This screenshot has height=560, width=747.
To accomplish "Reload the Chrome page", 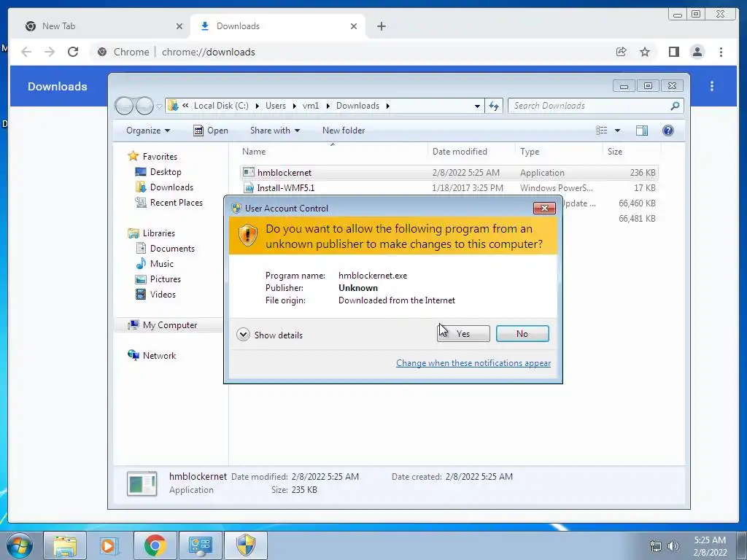I will pyautogui.click(x=73, y=52).
